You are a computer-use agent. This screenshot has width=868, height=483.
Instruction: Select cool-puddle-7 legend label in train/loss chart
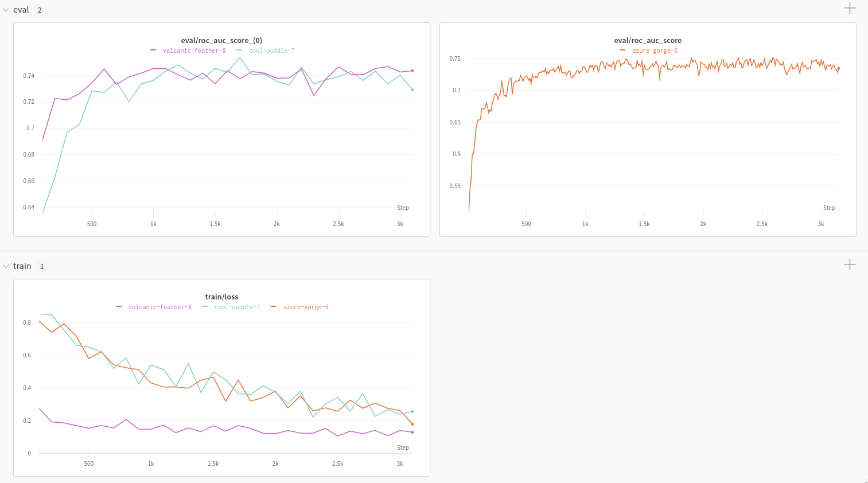pos(237,307)
